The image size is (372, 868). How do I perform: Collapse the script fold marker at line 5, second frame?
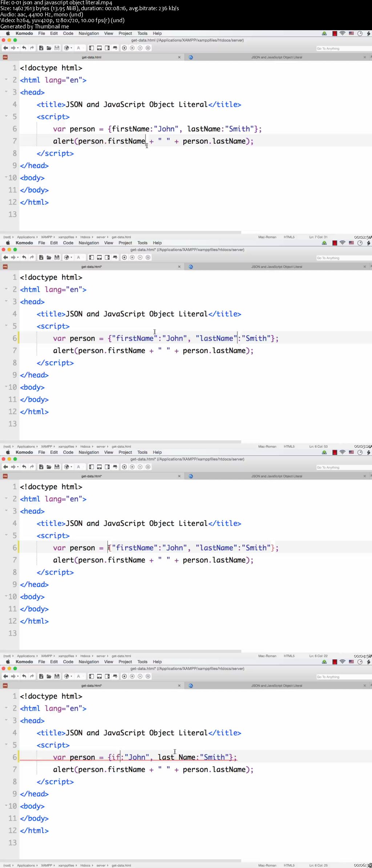point(6,325)
